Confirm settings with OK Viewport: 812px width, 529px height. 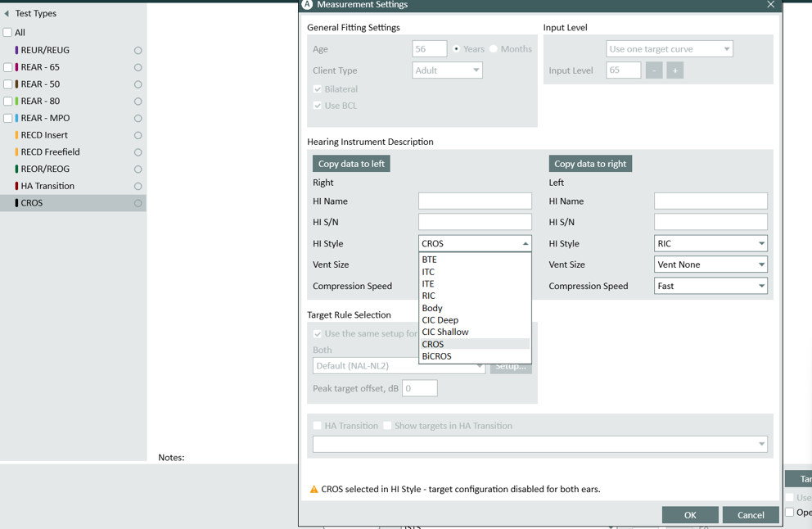tap(690, 515)
